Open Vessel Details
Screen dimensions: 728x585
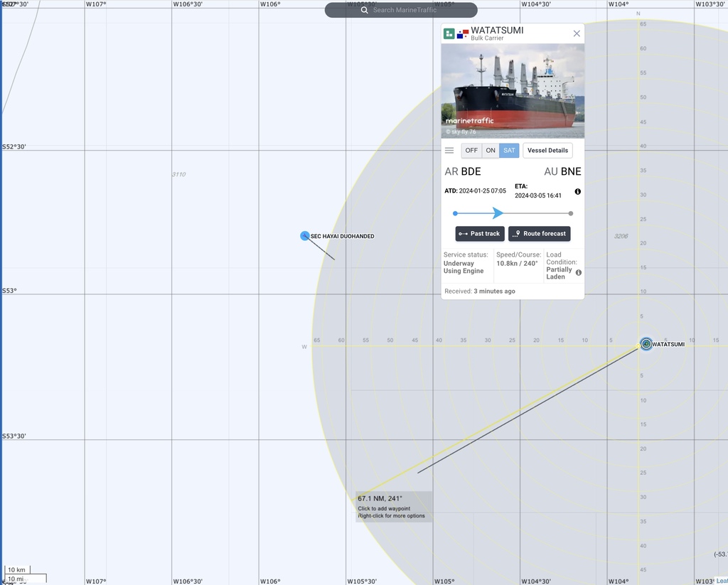pos(547,151)
